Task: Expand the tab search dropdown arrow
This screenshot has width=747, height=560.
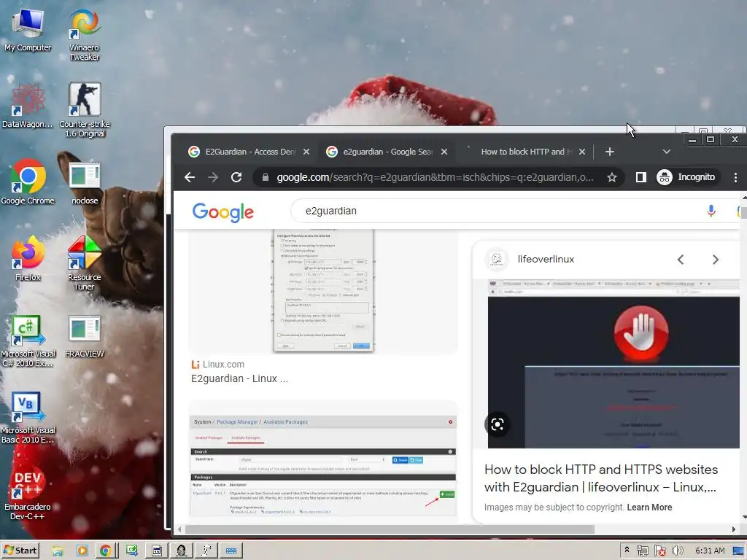Action: pyautogui.click(x=667, y=152)
